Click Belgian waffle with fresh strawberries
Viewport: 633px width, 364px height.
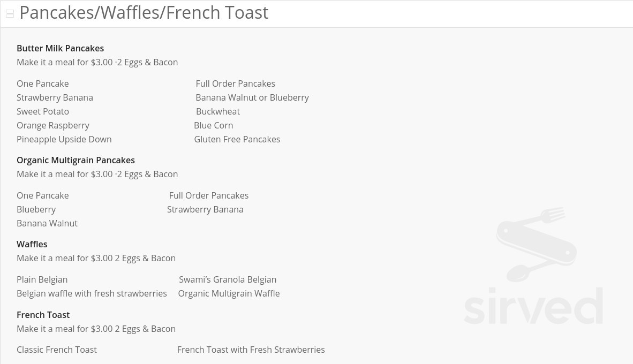(x=92, y=293)
